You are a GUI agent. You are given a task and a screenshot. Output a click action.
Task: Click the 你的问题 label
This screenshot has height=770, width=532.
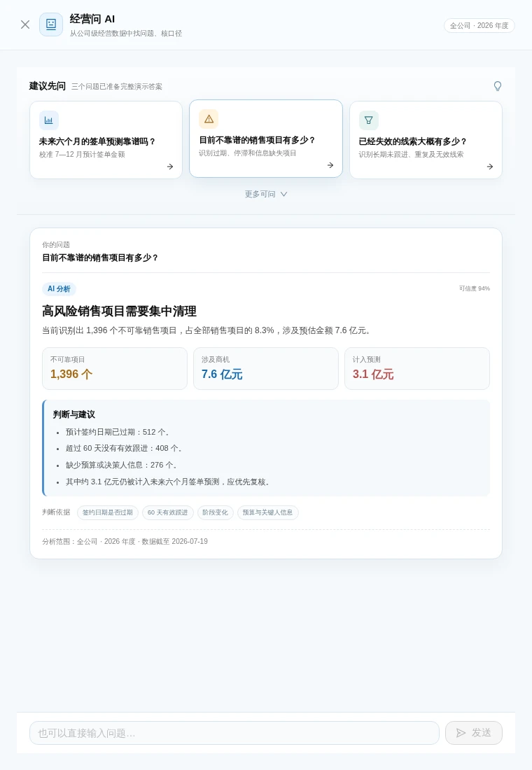coord(56,244)
